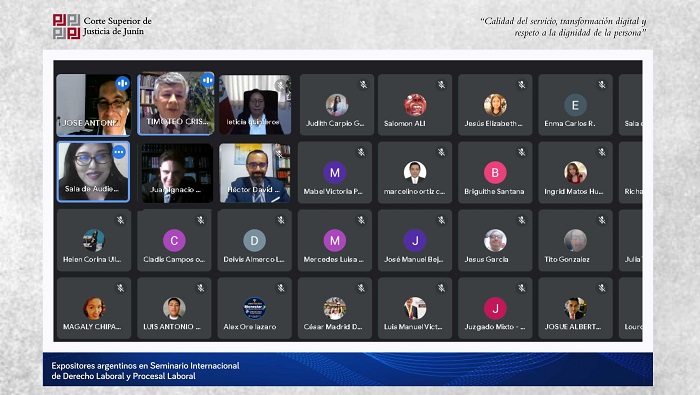This screenshot has height=395, width=700.
Task: Click the muted mic icon on Juzgado Mixto tile
Action: tap(521, 288)
